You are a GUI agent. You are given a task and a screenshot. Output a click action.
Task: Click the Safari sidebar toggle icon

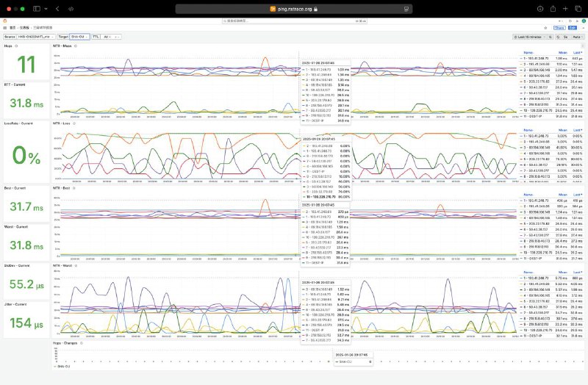click(x=36, y=9)
